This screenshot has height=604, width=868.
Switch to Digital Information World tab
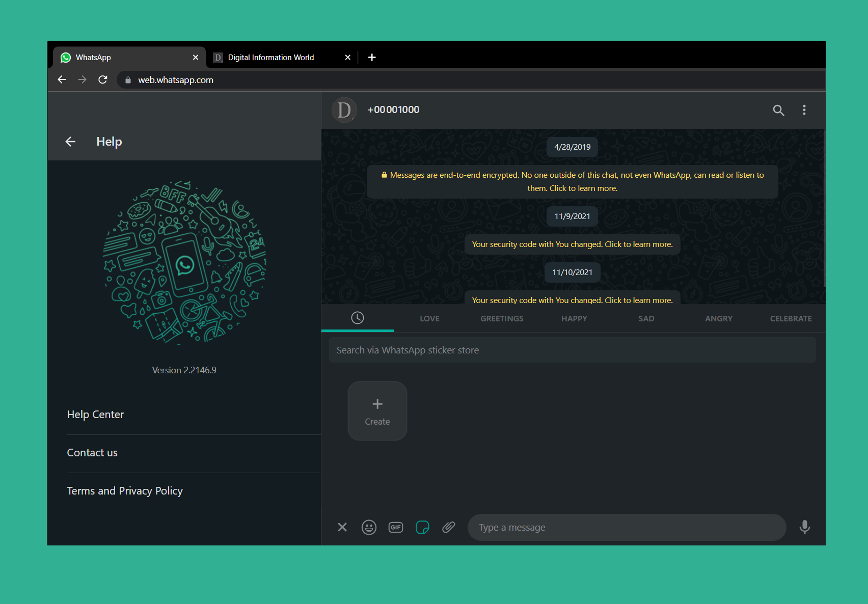(282, 58)
